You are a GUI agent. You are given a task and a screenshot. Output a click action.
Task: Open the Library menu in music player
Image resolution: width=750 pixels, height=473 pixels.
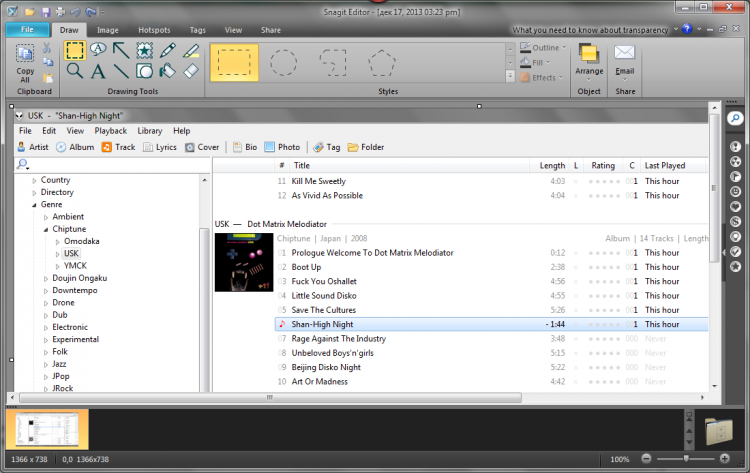[x=150, y=131]
